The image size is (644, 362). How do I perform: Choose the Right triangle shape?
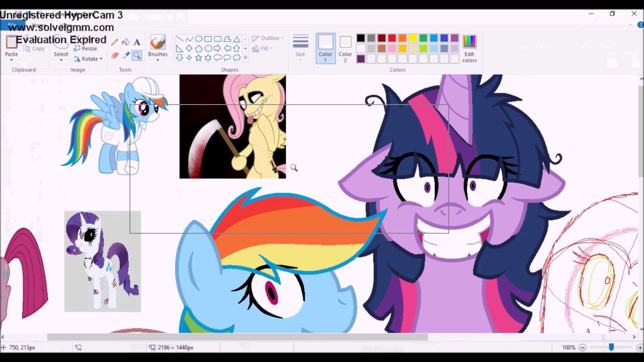pyautogui.click(x=179, y=48)
